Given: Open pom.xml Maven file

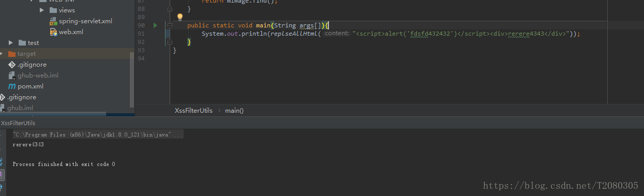Looking at the screenshot, I should (31, 86).
